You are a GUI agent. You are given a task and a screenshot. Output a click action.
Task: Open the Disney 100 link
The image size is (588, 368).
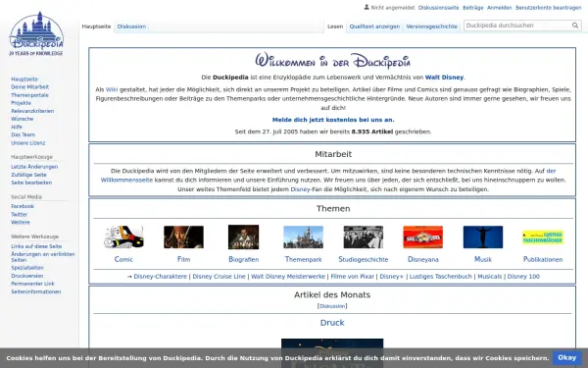523,277
